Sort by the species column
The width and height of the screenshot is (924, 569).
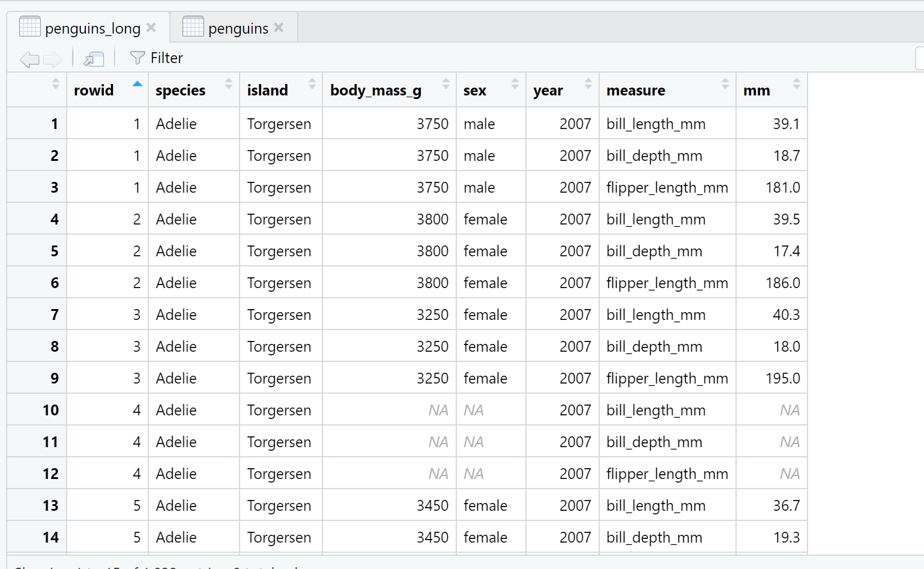click(180, 90)
